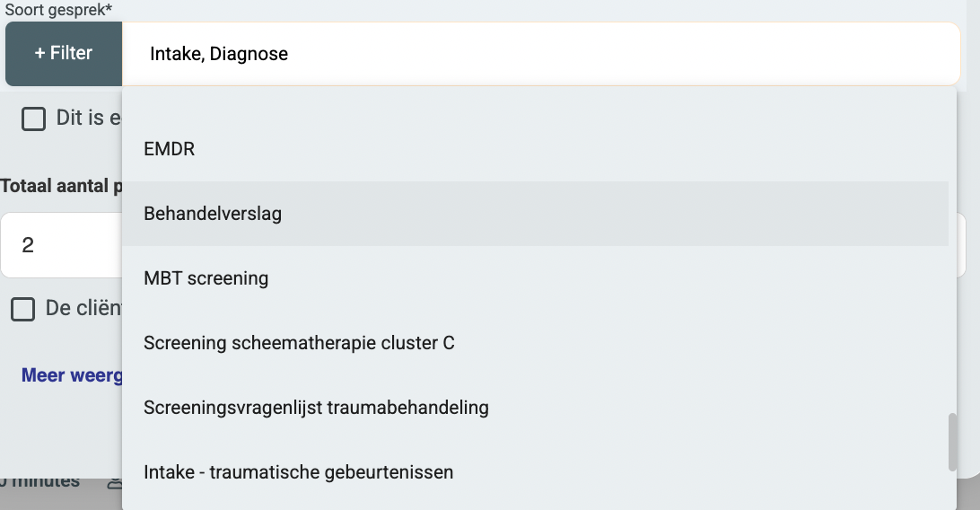Tick the 'Dit is e…' checkbox
Image resolution: width=980 pixels, height=510 pixels.
pyautogui.click(x=34, y=119)
